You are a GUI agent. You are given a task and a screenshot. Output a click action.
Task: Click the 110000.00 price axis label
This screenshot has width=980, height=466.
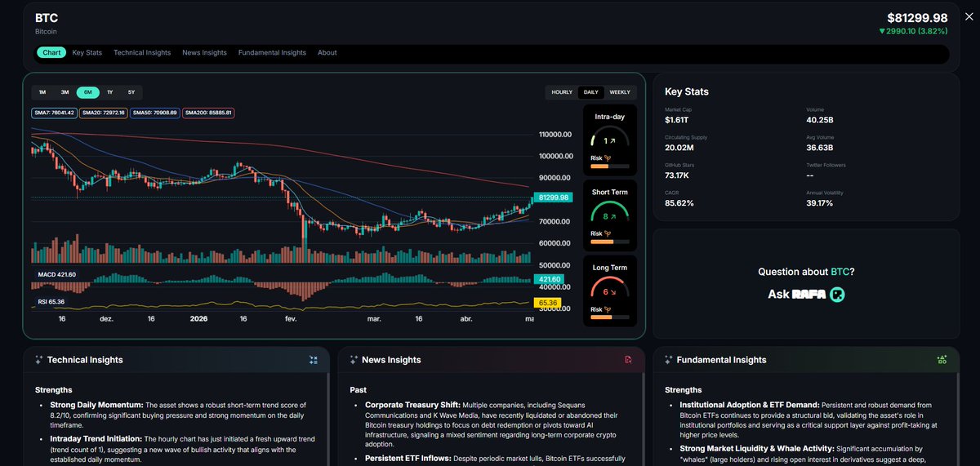[555, 135]
